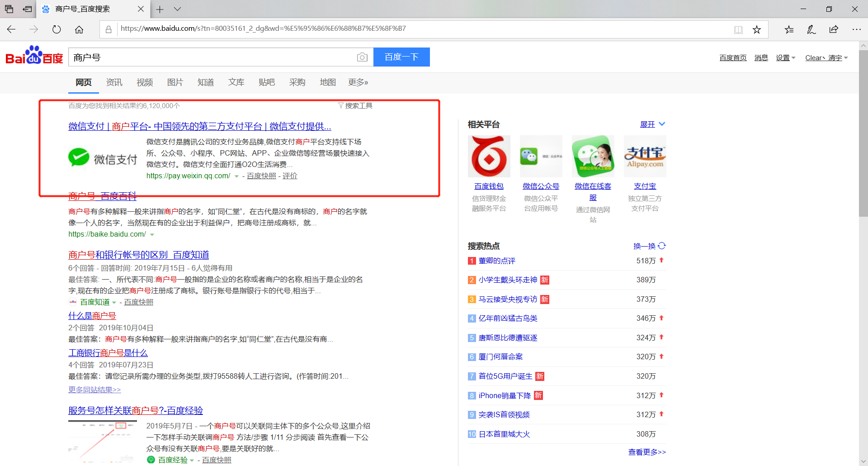Open reading view book icon

pyautogui.click(x=738, y=29)
